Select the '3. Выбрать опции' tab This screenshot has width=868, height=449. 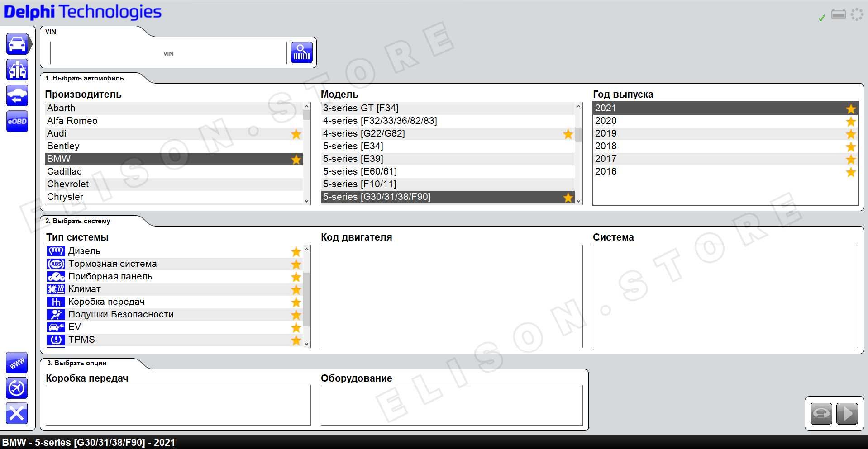coord(77,363)
